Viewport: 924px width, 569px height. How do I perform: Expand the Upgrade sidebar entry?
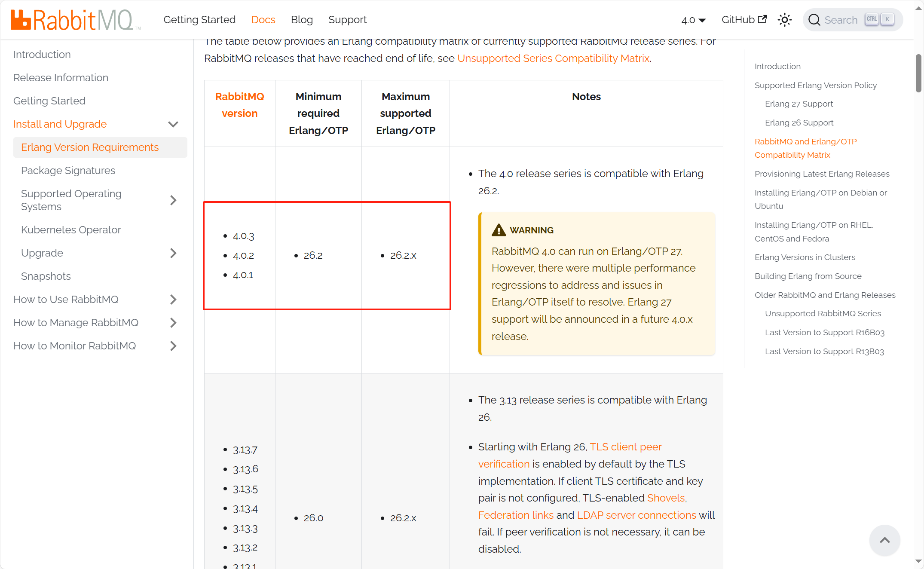click(174, 253)
